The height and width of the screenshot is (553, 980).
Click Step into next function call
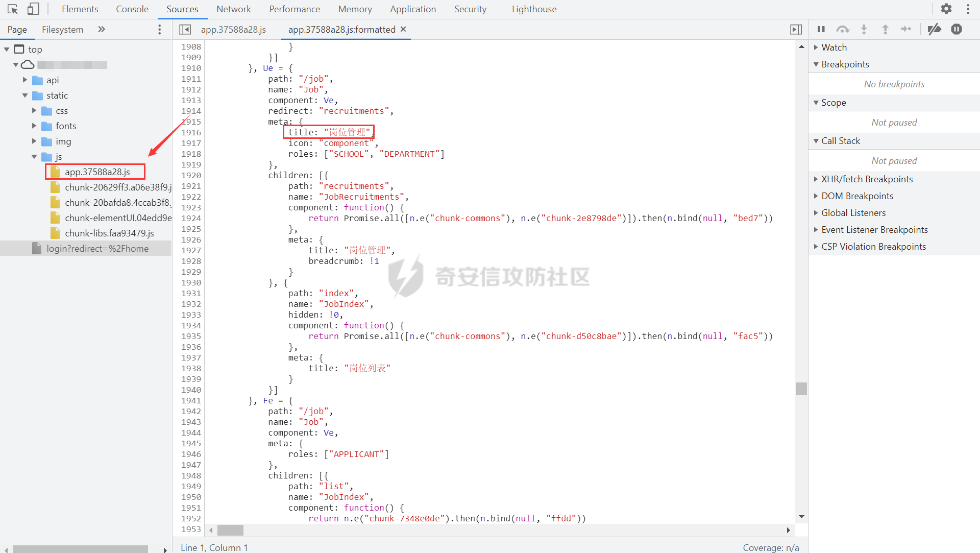(864, 29)
